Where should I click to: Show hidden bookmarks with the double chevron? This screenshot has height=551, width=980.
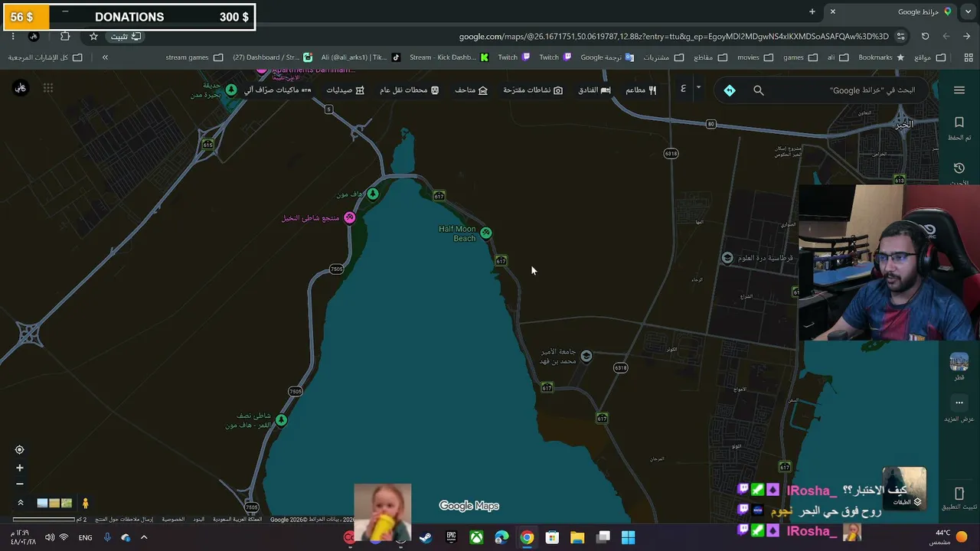pos(105,57)
